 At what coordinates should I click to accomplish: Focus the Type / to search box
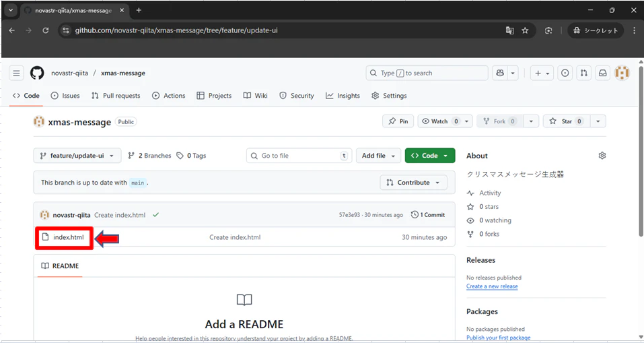(x=427, y=73)
